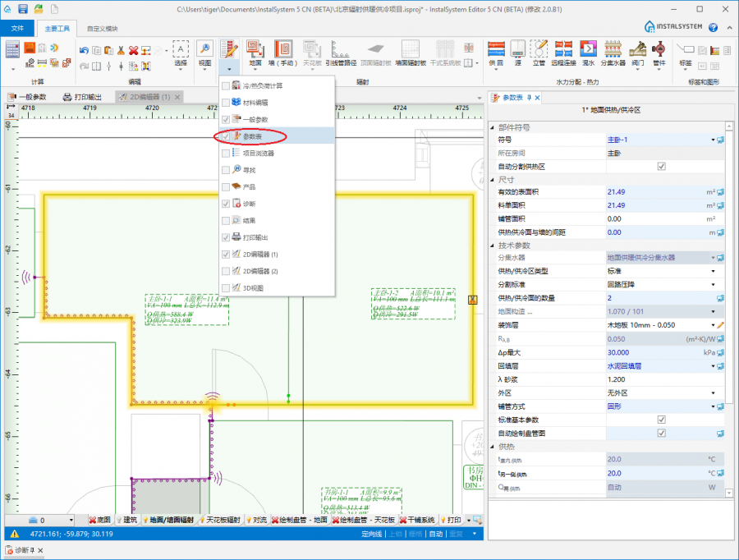
Task: Select the 墙（手动）wall heating tool
Action: [x=283, y=48]
